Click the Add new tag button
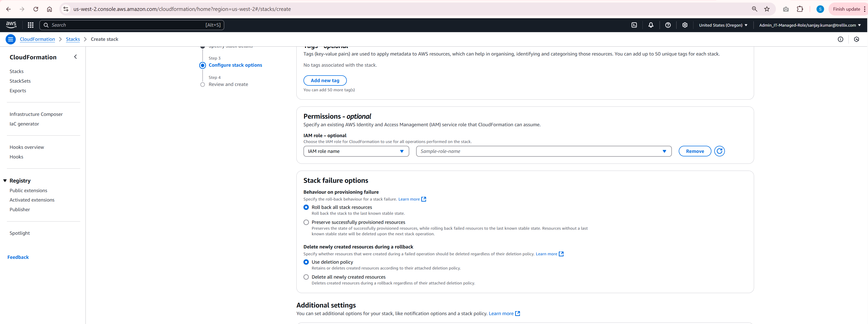The image size is (868, 324). (x=325, y=80)
